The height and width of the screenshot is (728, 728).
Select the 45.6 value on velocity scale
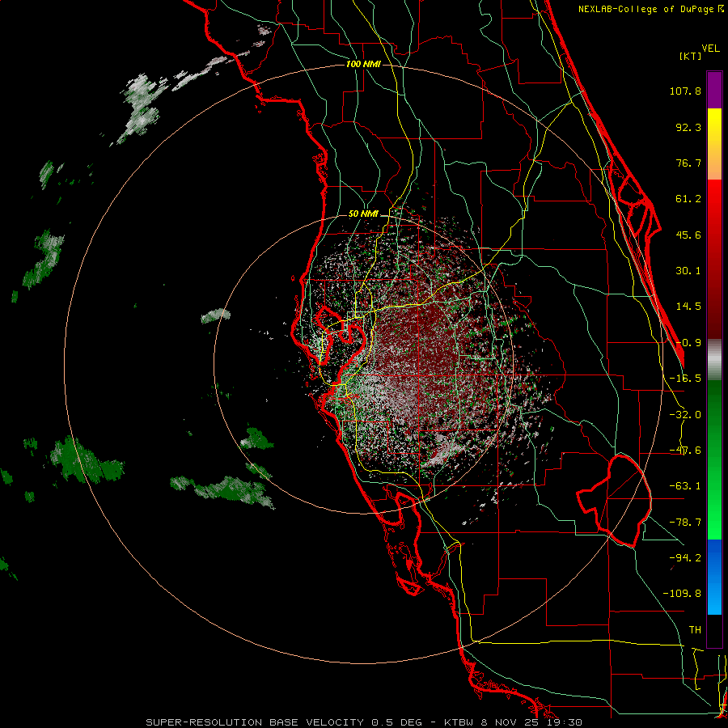tap(688, 235)
